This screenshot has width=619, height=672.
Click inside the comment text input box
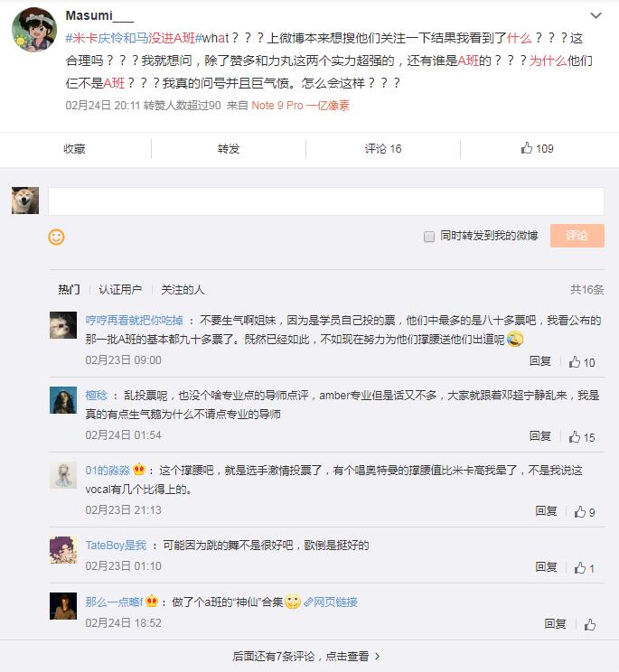(325, 201)
